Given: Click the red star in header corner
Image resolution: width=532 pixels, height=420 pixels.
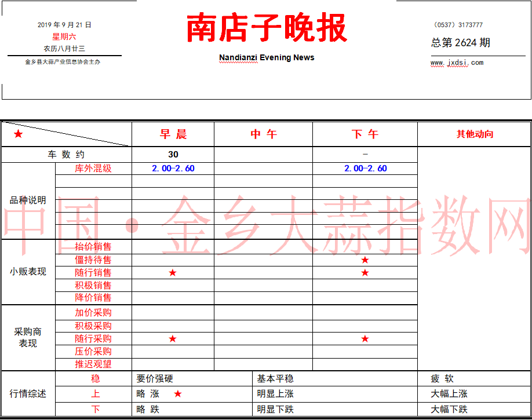Looking at the screenshot, I should [19, 134].
